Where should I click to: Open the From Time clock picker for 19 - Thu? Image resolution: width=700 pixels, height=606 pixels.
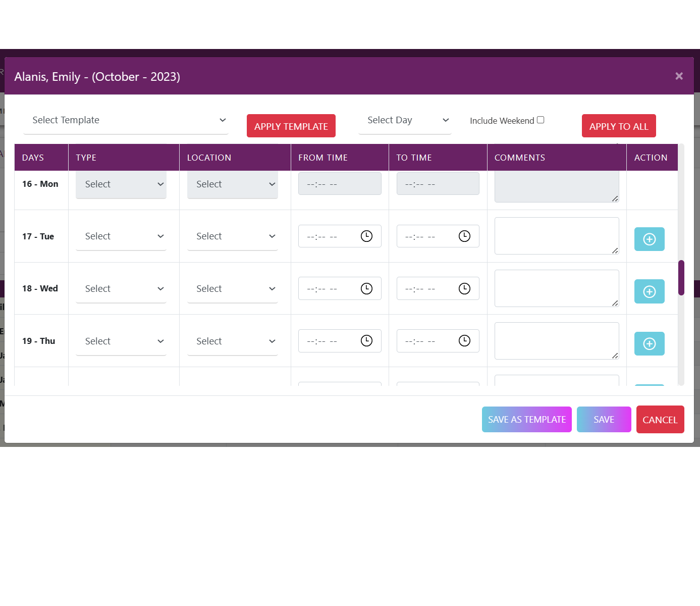tap(366, 341)
